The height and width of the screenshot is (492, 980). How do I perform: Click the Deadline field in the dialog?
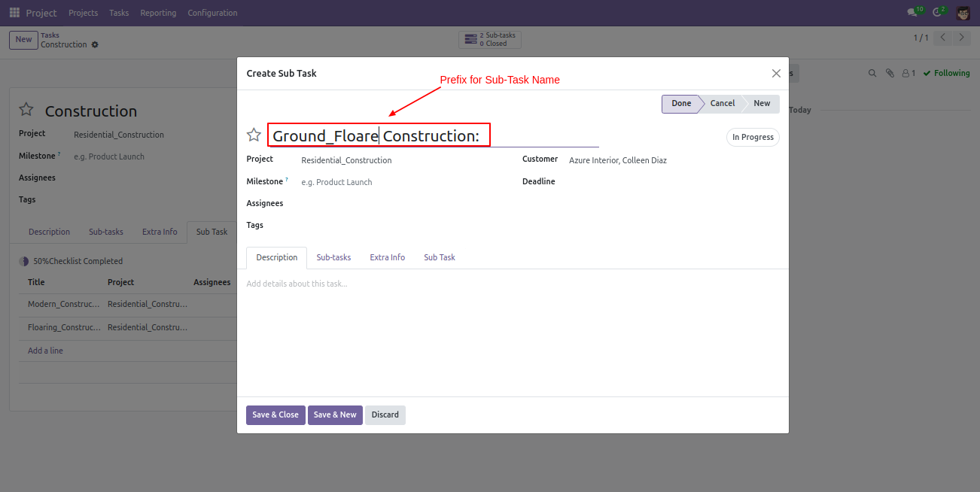674,182
